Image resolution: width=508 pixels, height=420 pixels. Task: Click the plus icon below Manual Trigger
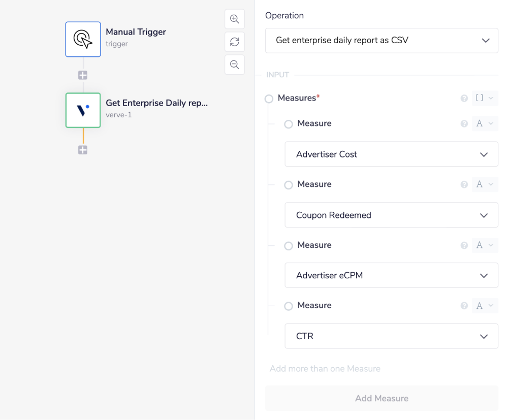coord(83,75)
